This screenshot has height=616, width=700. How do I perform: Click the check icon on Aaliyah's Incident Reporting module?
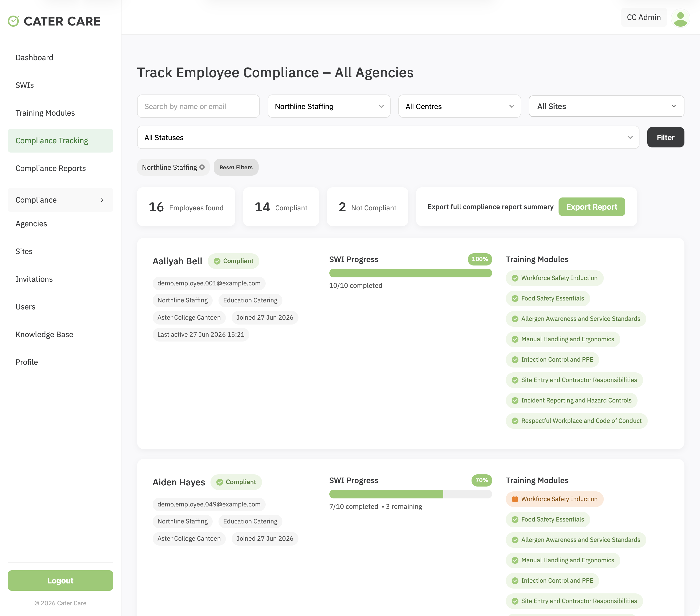[x=515, y=401]
